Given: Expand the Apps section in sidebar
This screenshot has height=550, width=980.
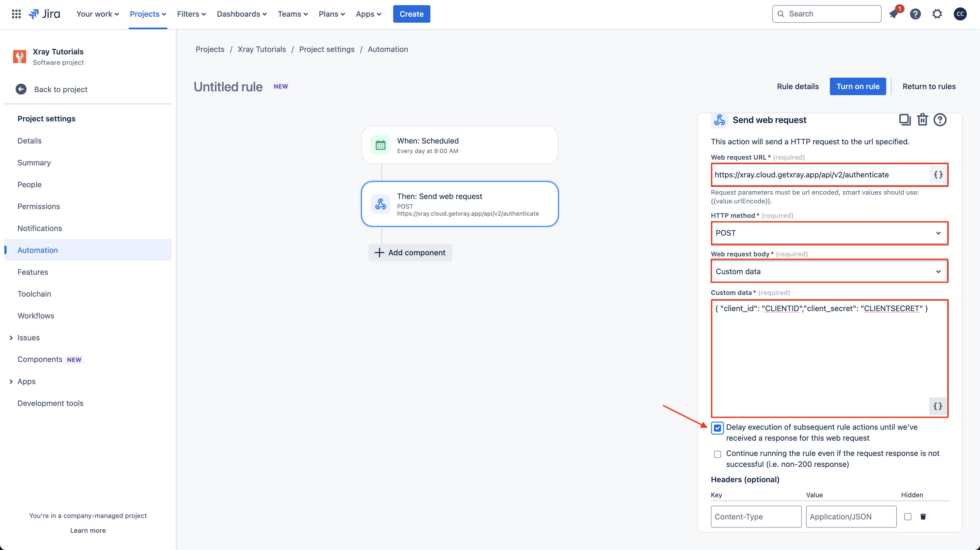Looking at the screenshot, I should (x=11, y=382).
